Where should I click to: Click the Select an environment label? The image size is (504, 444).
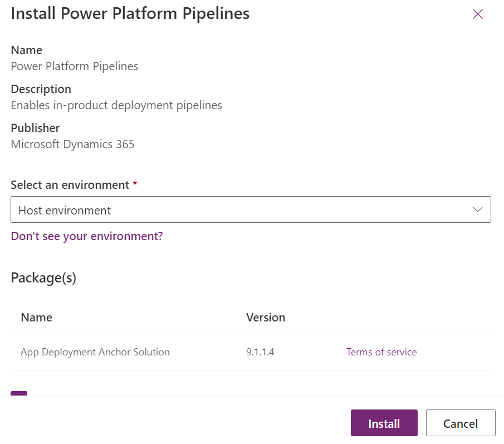click(x=70, y=184)
